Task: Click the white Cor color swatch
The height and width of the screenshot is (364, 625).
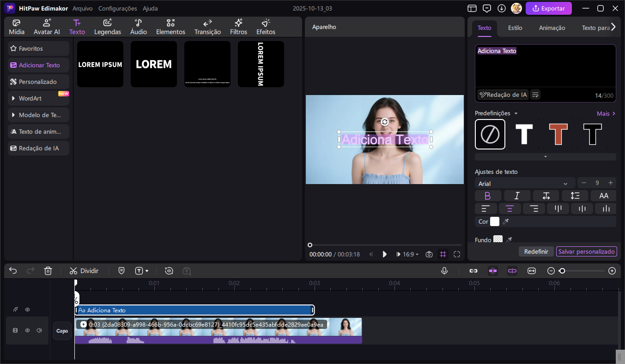Action: tap(495, 221)
